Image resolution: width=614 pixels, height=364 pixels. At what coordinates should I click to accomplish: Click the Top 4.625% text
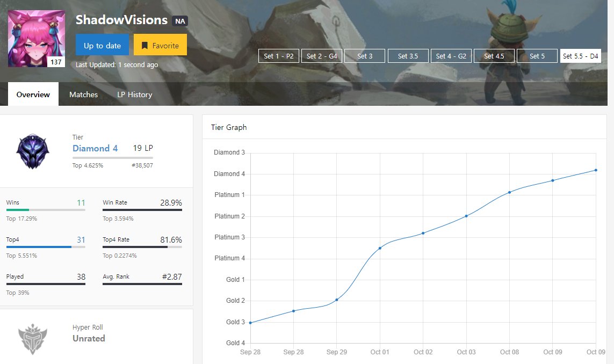(88, 165)
